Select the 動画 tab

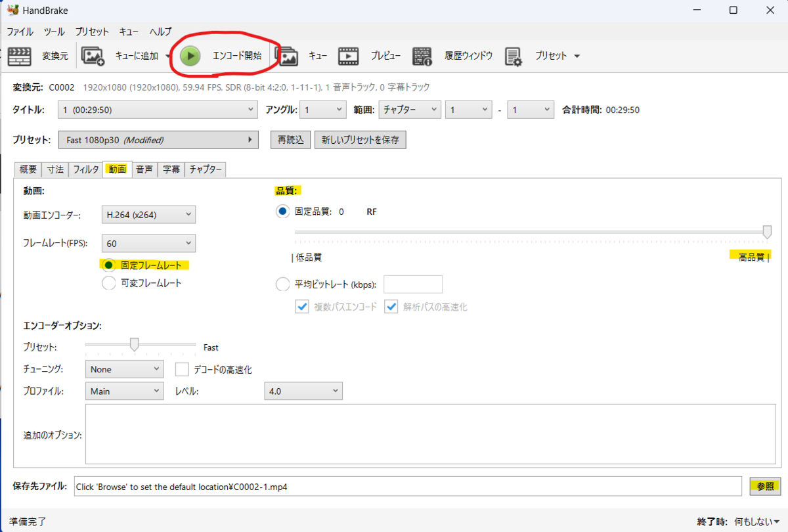[118, 169]
